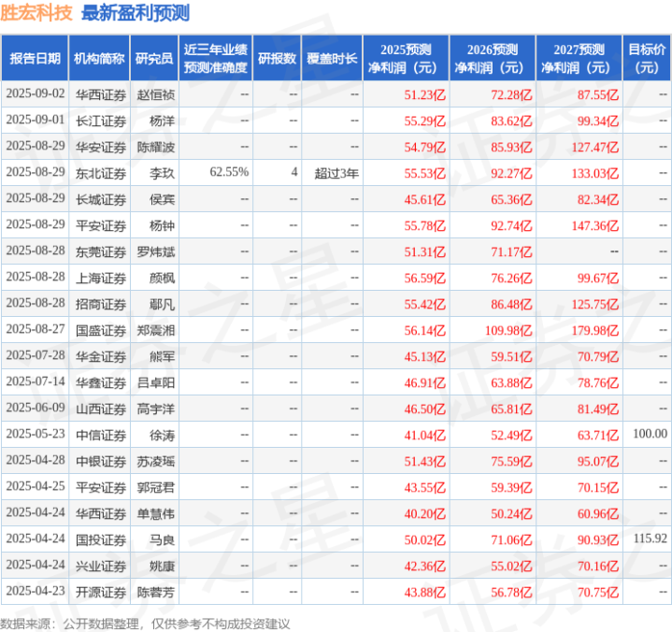Screen dimensions: 672x632
Task: Click the 55.53亿 profit forecast
Action: click(424, 174)
